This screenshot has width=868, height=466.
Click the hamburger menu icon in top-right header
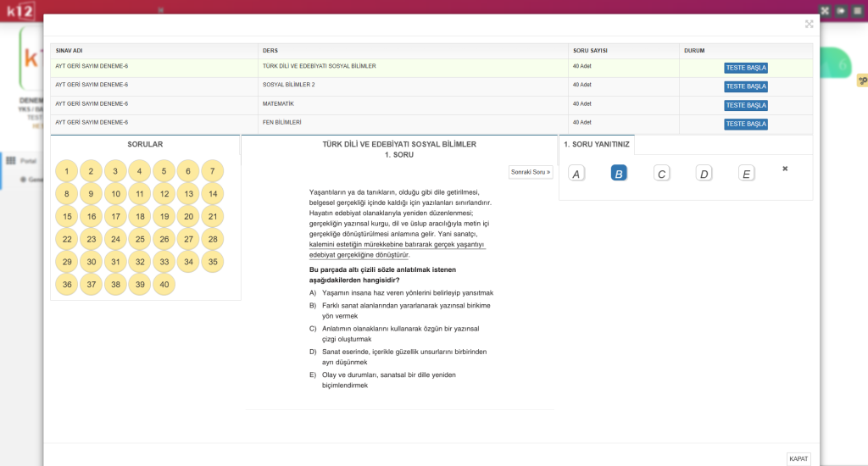pos(858,10)
